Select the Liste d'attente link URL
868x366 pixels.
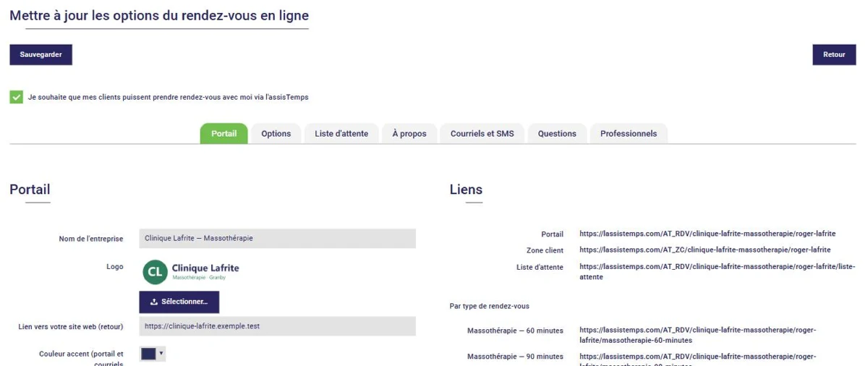(x=717, y=271)
